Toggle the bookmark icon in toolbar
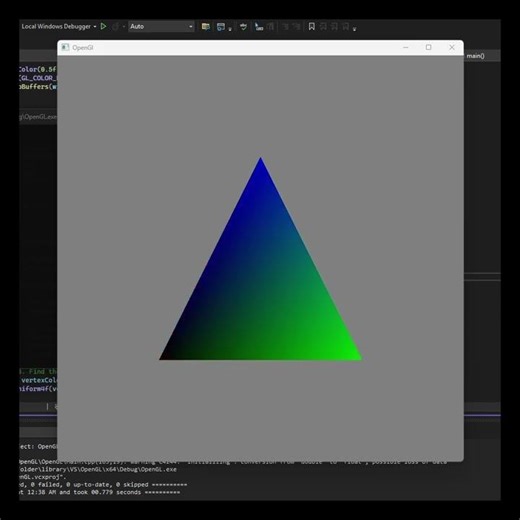The image size is (520, 520). click(x=312, y=27)
